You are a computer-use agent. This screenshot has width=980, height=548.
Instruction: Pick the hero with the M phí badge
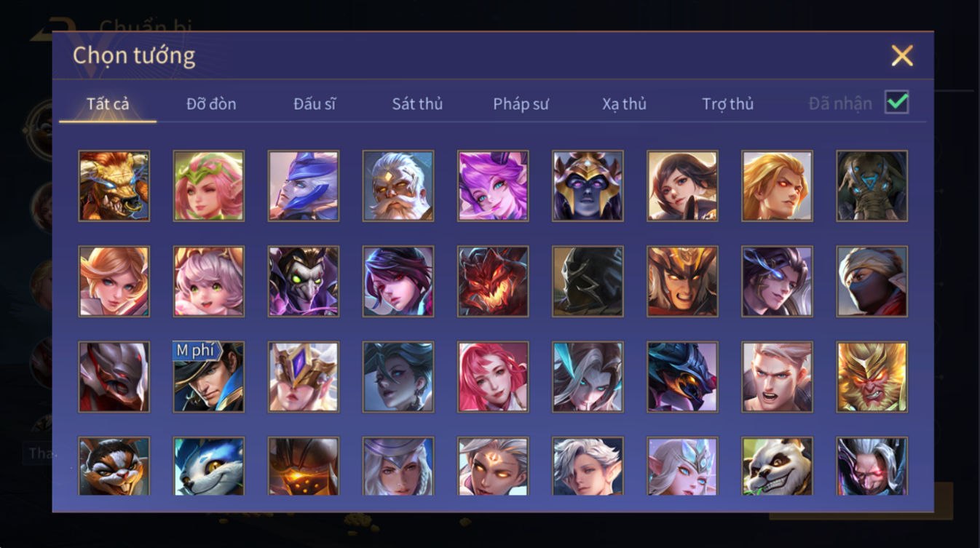point(209,377)
